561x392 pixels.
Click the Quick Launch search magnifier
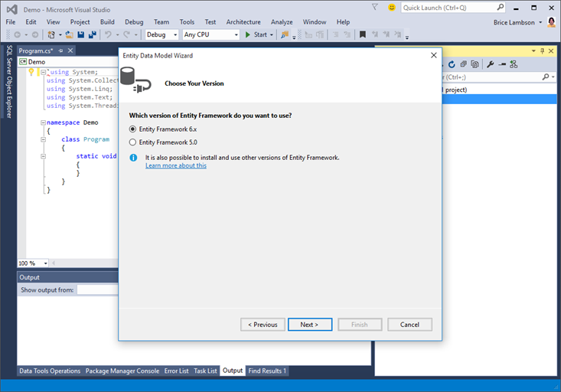pyautogui.click(x=501, y=7)
